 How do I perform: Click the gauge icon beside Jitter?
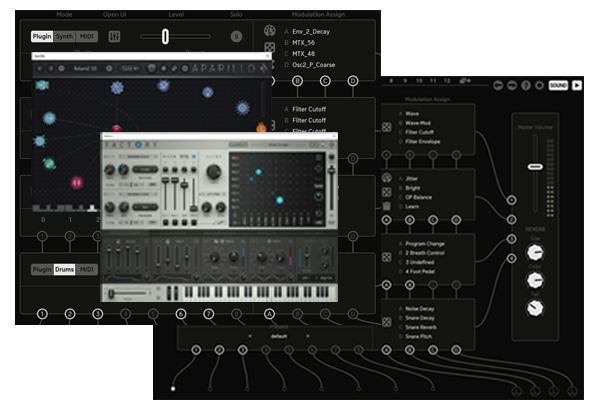(x=386, y=179)
